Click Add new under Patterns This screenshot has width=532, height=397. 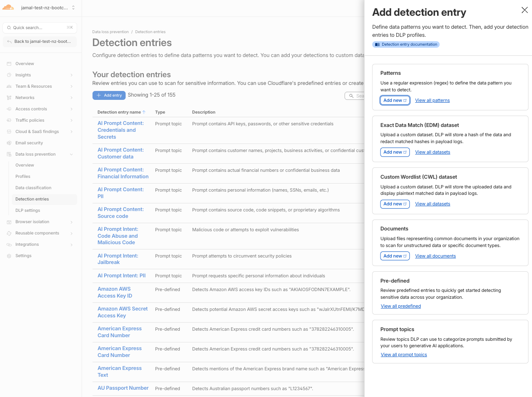[x=395, y=100]
